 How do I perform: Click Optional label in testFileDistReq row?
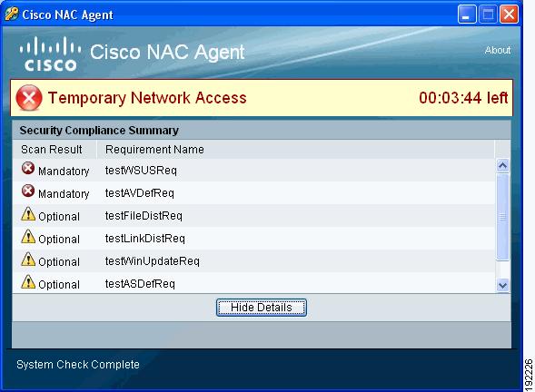click(x=59, y=217)
